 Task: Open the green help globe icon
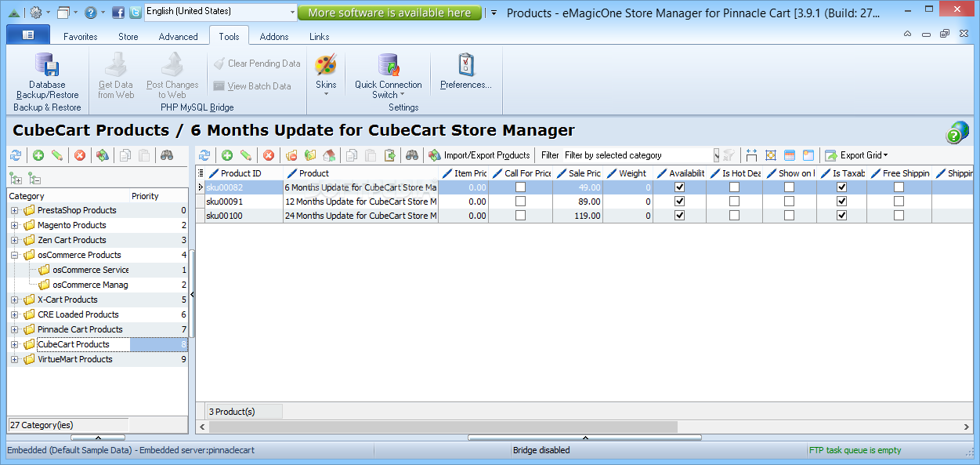coord(957,132)
